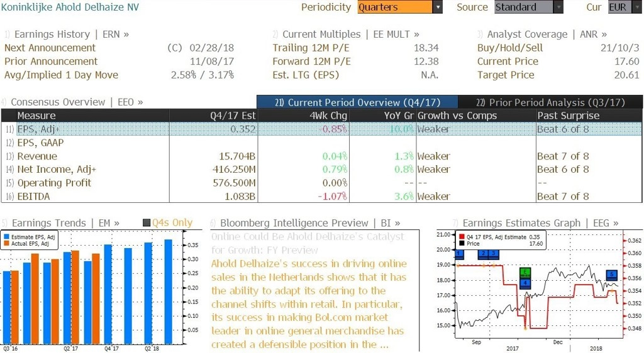Select the Revenue measure row
The height and width of the screenshot is (353, 644).
tap(321, 156)
